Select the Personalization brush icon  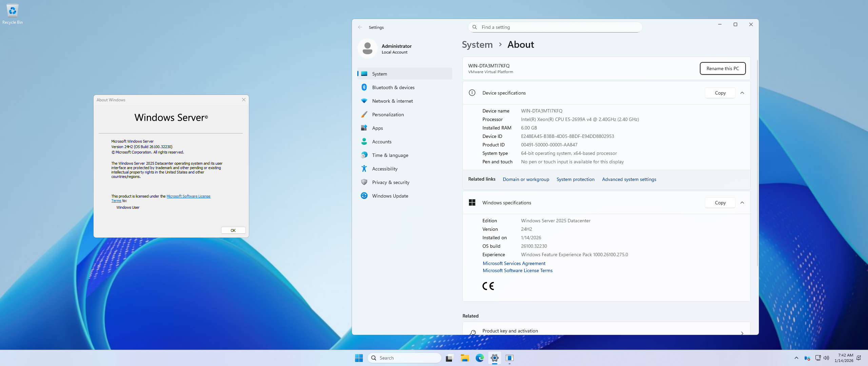tap(364, 115)
